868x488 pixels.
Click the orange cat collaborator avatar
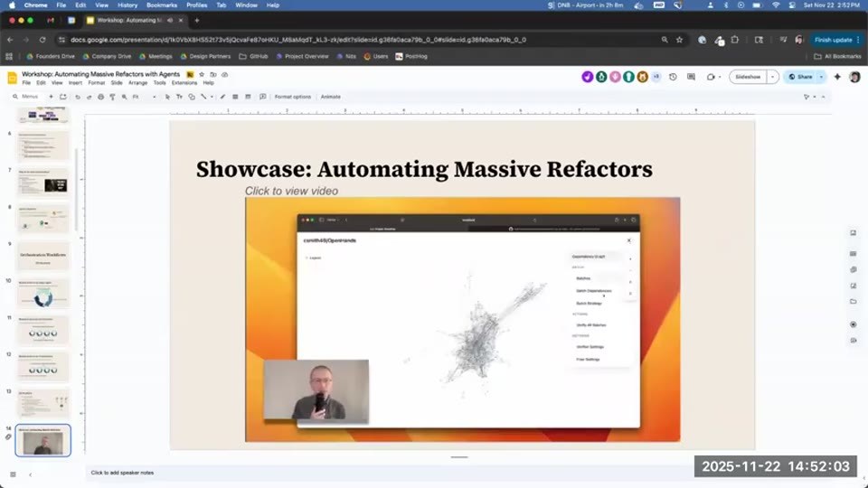coord(642,77)
